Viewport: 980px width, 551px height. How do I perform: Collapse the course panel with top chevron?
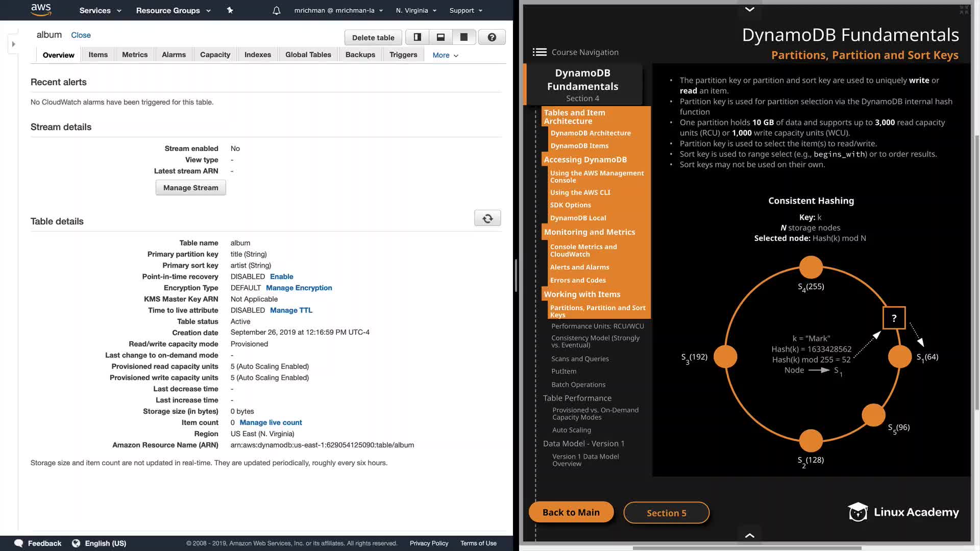(x=749, y=9)
